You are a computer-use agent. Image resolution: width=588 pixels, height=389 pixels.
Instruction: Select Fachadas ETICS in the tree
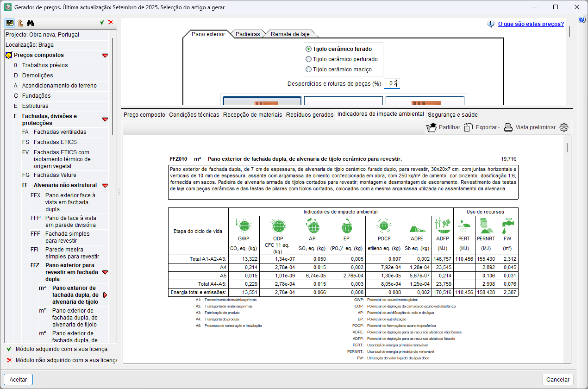point(55,142)
